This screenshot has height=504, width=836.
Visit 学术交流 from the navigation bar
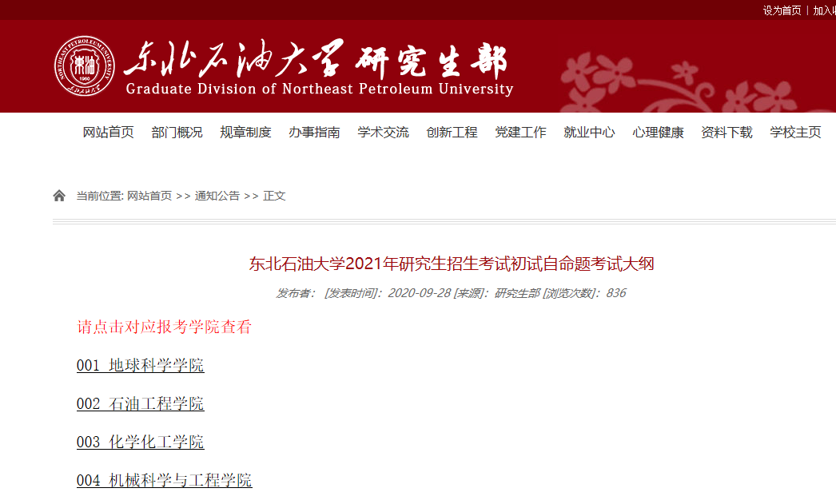(383, 133)
